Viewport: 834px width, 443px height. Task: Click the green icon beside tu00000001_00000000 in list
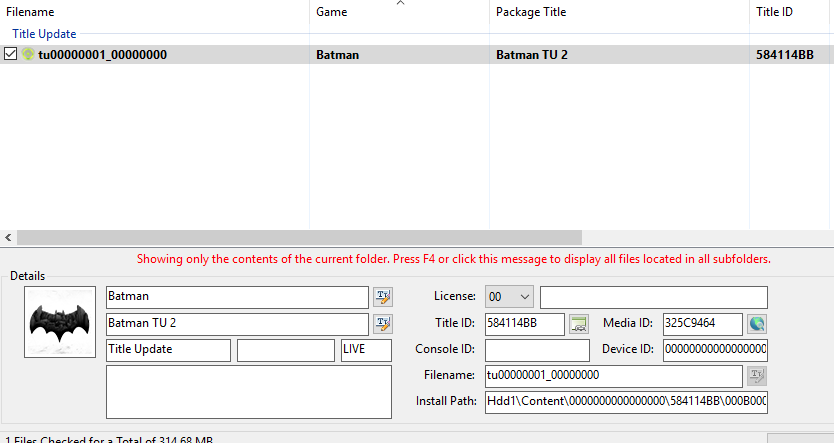click(x=28, y=55)
